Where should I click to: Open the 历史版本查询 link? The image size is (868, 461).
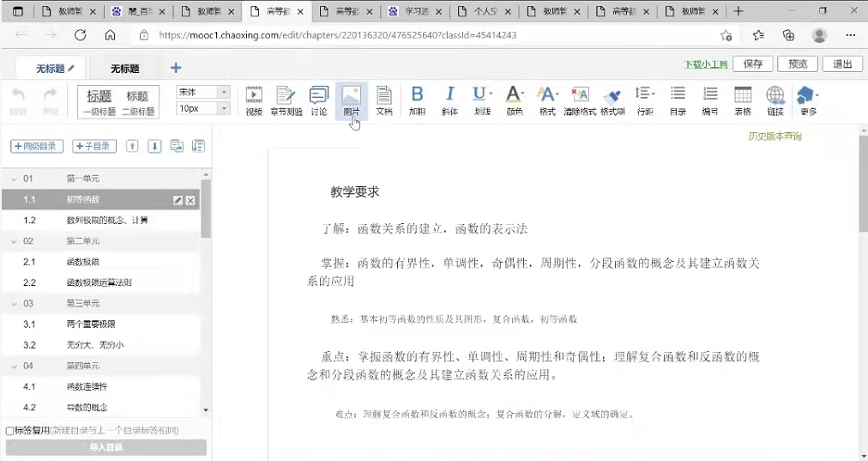[x=775, y=136]
